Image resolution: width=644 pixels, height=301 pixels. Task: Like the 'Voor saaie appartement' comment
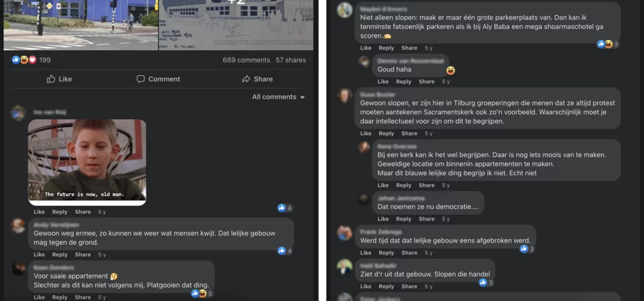[39, 297]
